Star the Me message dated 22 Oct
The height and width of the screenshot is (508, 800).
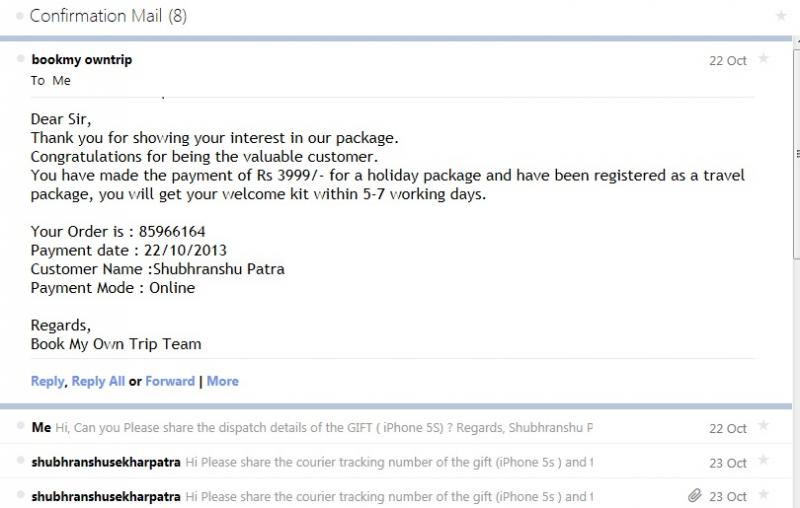coord(763,425)
